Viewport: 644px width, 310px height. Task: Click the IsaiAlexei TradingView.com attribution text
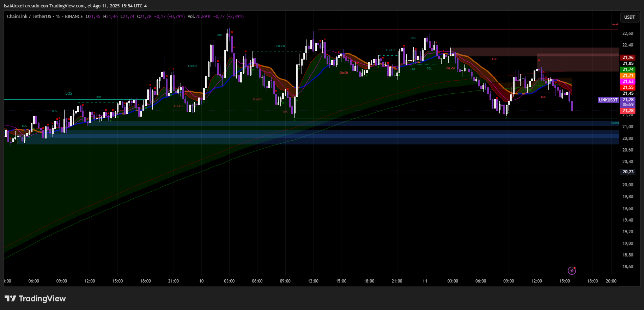point(75,6)
